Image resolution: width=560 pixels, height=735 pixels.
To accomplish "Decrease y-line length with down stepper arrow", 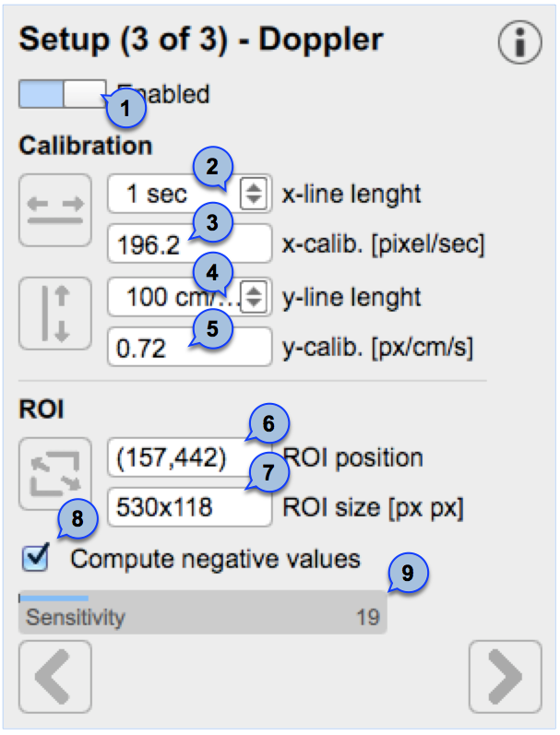I will coord(254,302).
